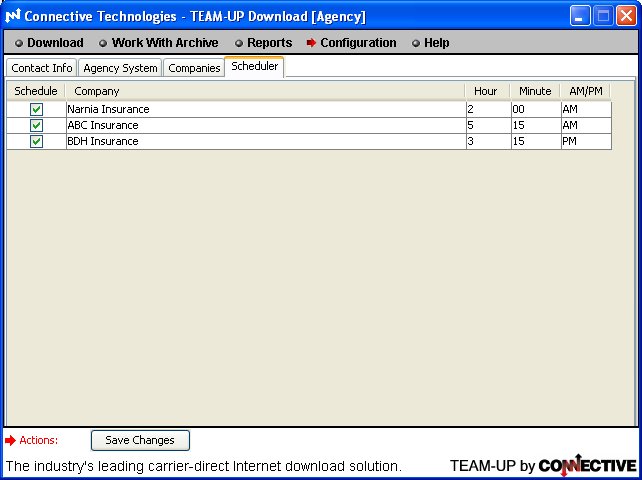Click the Hour cell for ABC Insurance

486,126
